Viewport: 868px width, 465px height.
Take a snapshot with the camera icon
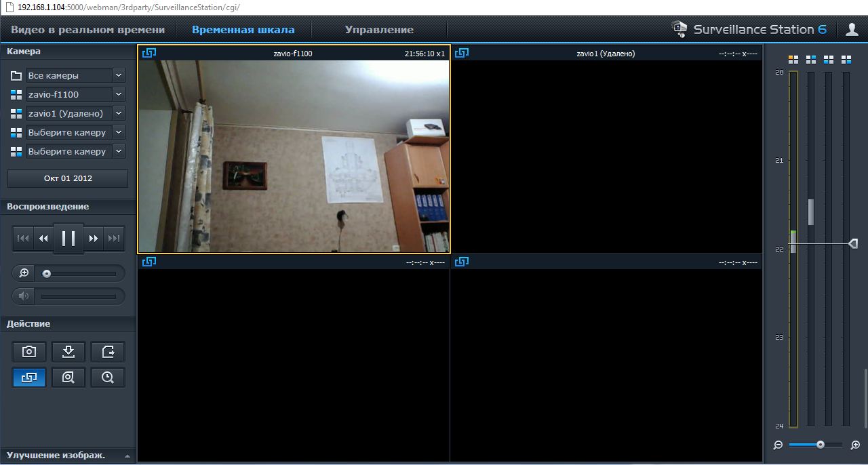(29, 351)
